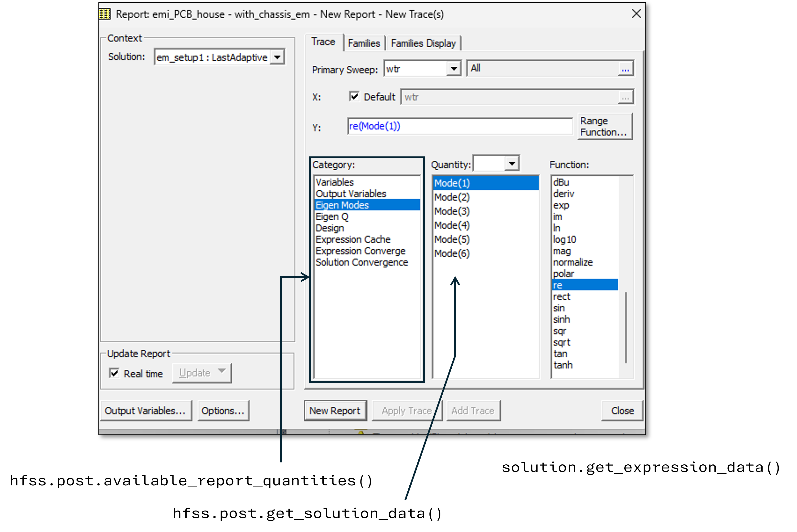Screen dimensions: 797x532
Task: Select Mode(3) in Quantity list
Action: pyautogui.click(x=452, y=211)
